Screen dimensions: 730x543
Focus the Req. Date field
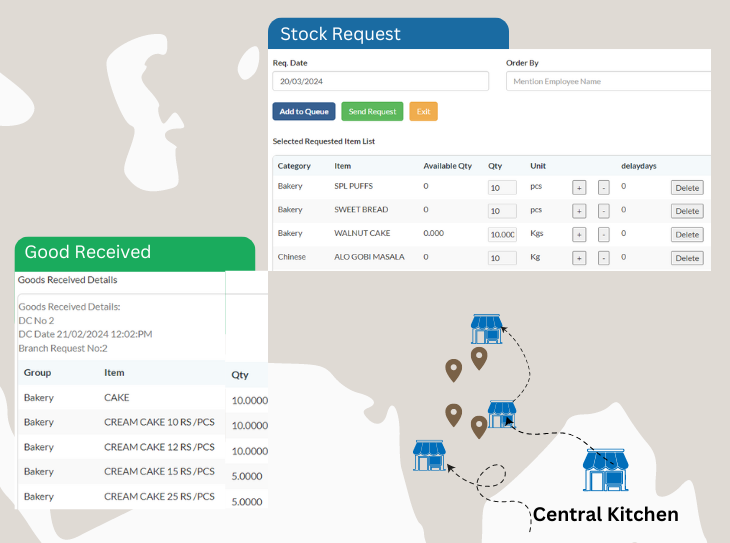point(380,81)
